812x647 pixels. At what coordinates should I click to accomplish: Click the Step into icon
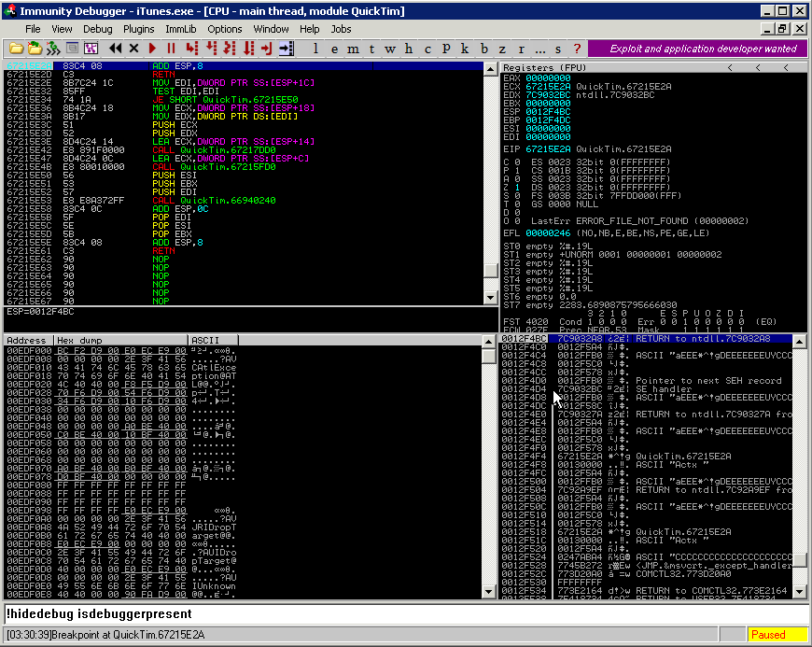click(x=191, y=48)
